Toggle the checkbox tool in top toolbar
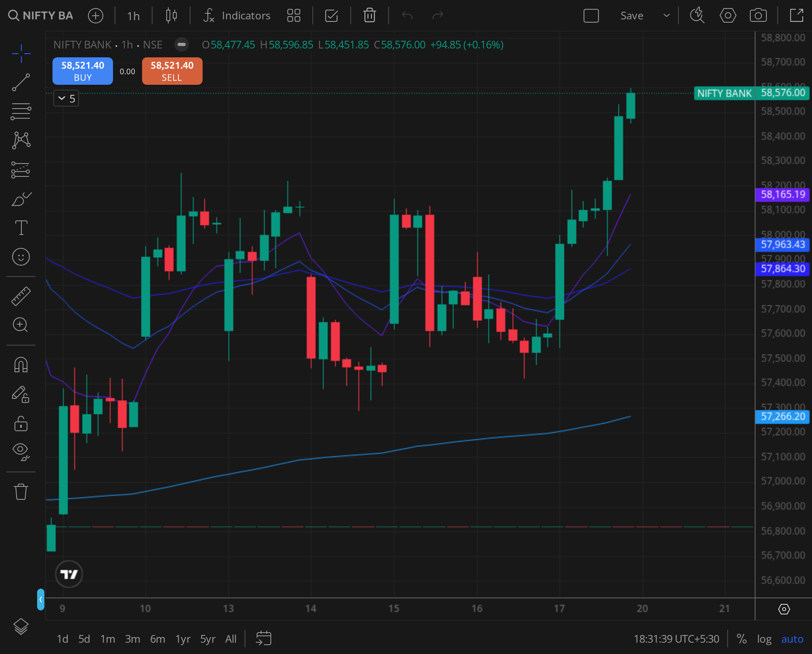The width and height of the screenshot is (812, 654). click(x=331, y=16)
